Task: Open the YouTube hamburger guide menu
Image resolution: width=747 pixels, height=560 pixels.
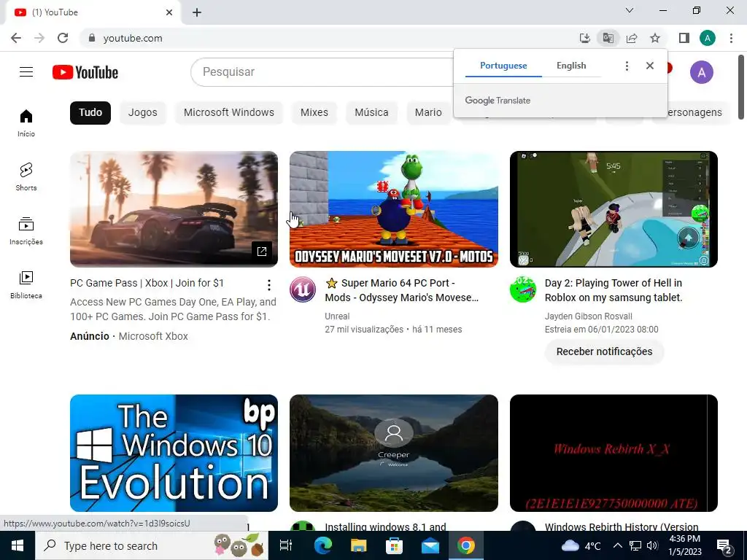Action: pyautogui.click(x=26, y=72)
